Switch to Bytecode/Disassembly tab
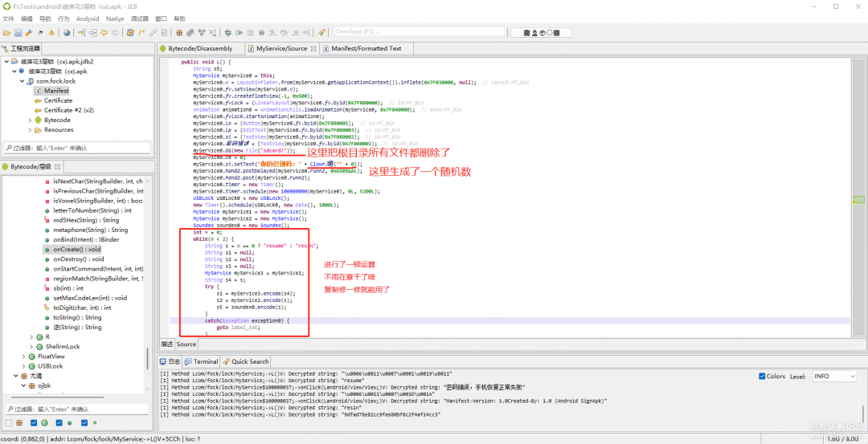 point(200,49)
